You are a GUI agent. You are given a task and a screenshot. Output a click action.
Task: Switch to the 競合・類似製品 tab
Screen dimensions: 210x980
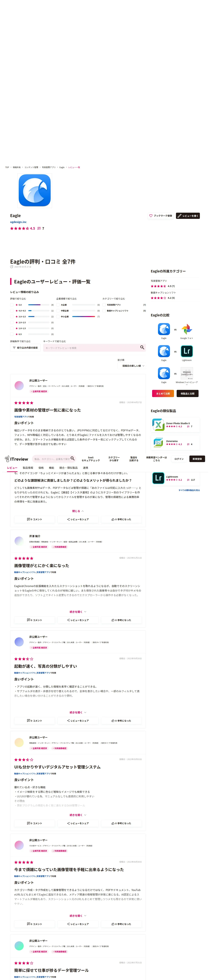pyautogui.click(x=69, y=468)
